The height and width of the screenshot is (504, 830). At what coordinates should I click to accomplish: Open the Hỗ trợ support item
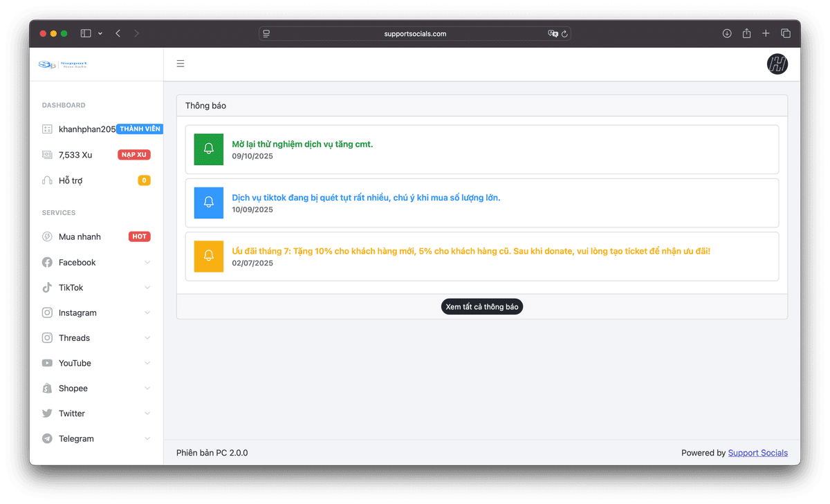pyautogui.click(x=71, y=180)
